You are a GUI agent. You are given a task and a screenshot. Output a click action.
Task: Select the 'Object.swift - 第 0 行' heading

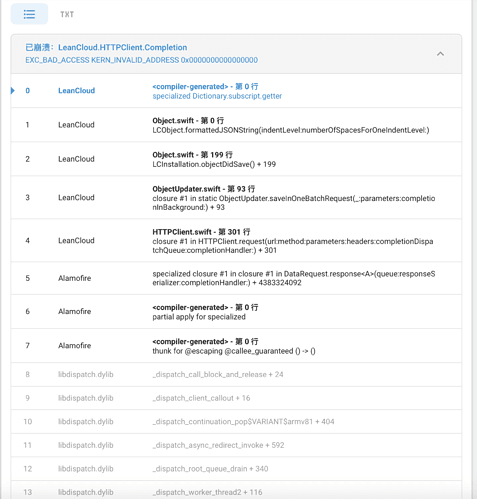point(188,121)
